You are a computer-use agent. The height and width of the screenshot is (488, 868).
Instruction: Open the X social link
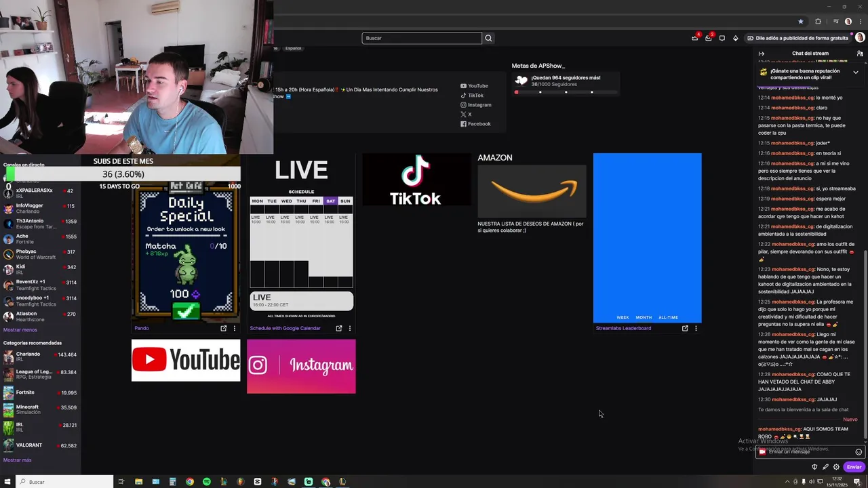[x=466, y=115]
